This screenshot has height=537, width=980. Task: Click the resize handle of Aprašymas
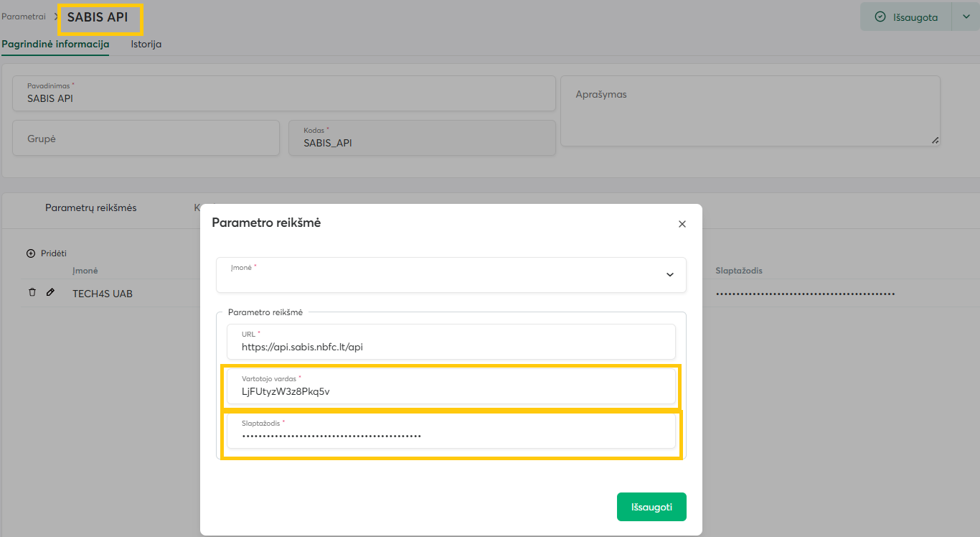[935, 141]
